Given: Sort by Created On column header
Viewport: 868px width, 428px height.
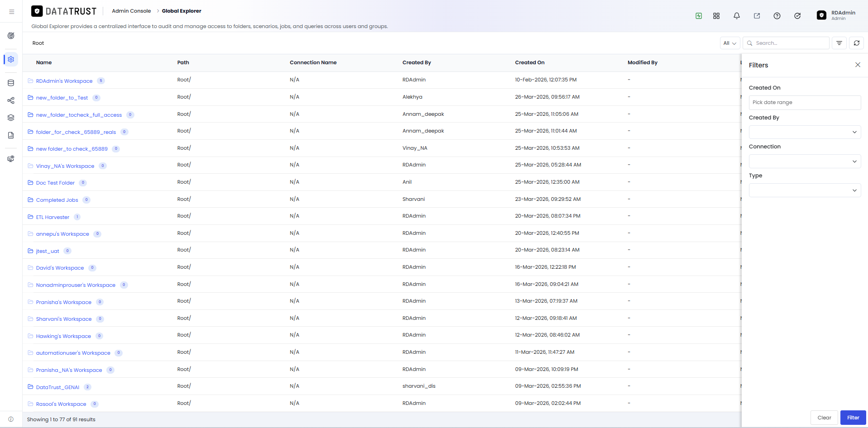Looking at the screenshot, I should [529, 62].
